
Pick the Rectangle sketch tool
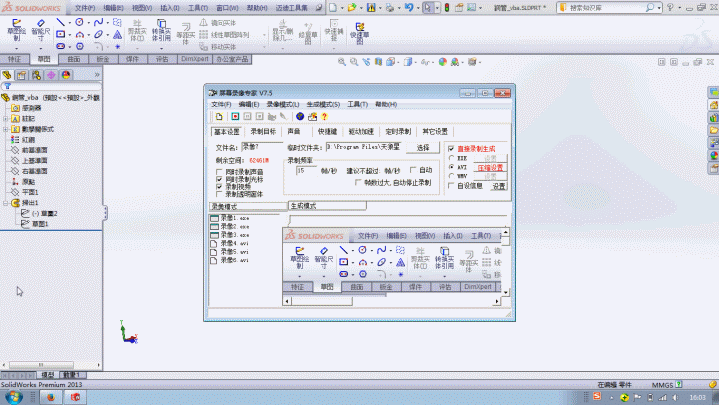(60, 34)
